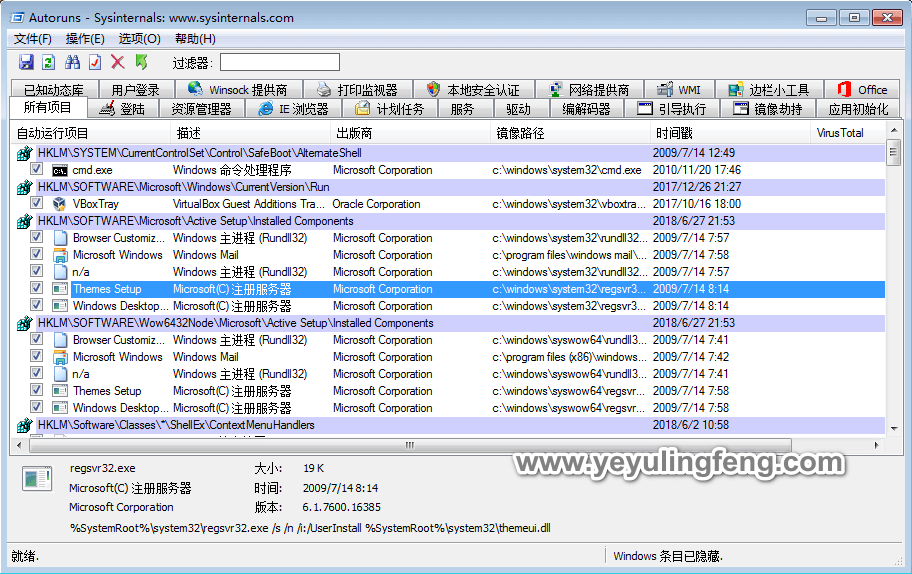
Task: Click the Autoruns app icon in title bar
Action: 17,17
